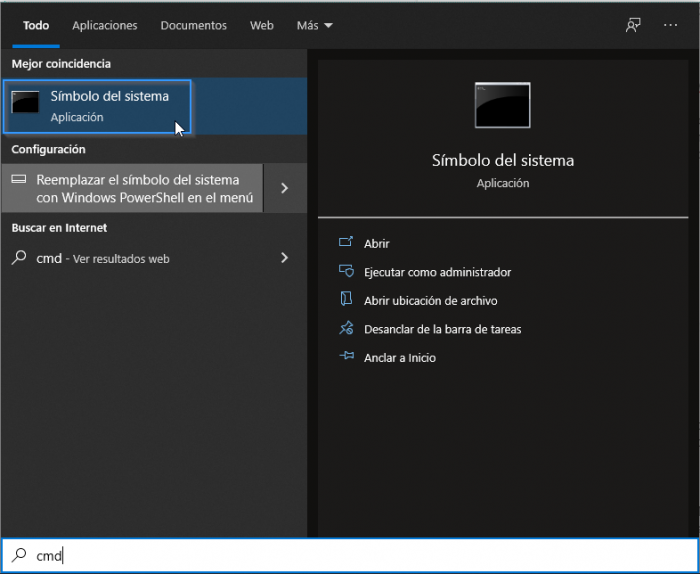Open the three-dot options menu
The height and width of the screenshot is (574, 700).
click(x=670, y=25)
